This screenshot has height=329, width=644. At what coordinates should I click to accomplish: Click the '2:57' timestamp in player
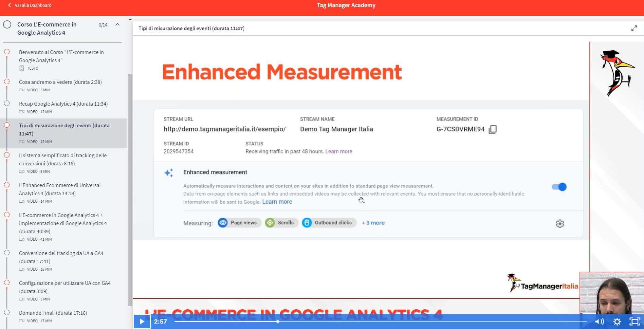(x=161, y=322)
